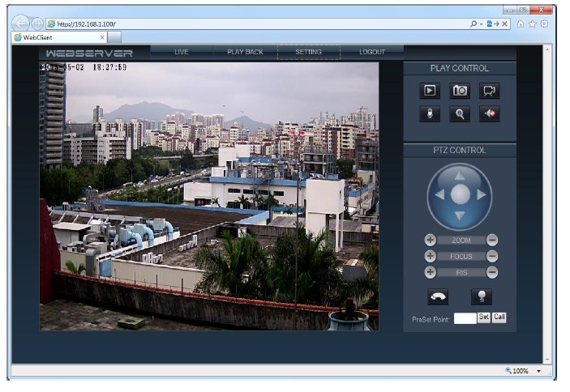570x392 pixels.
Task: Switch to the PLAY BACK tab
Action: point(245,52)
